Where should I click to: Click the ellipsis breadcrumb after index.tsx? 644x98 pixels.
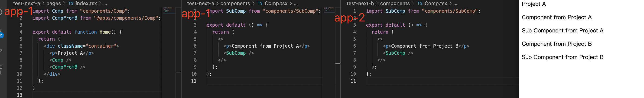pyautogui.click(x=105, y=3)
